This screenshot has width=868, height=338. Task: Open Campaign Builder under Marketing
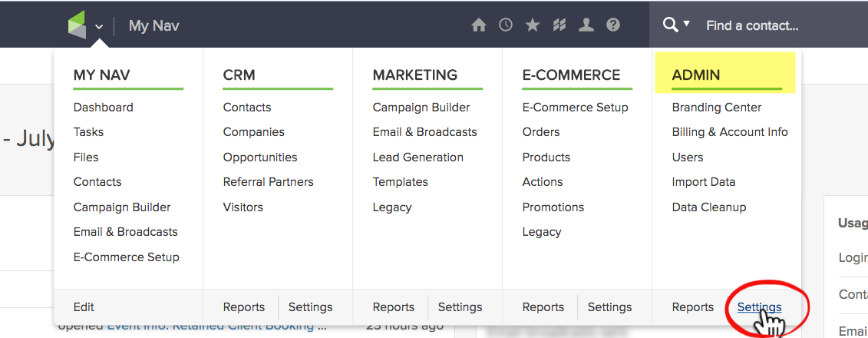click(421, 108)
